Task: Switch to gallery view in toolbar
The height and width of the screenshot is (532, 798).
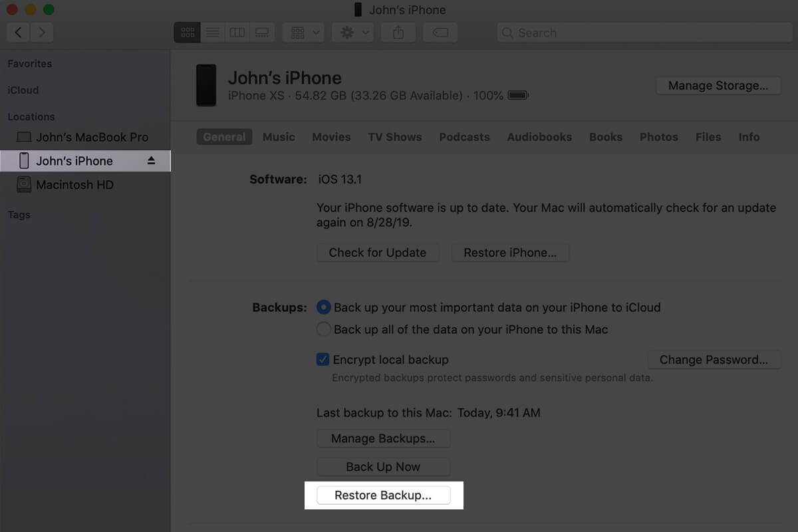Action: [262, 33]
